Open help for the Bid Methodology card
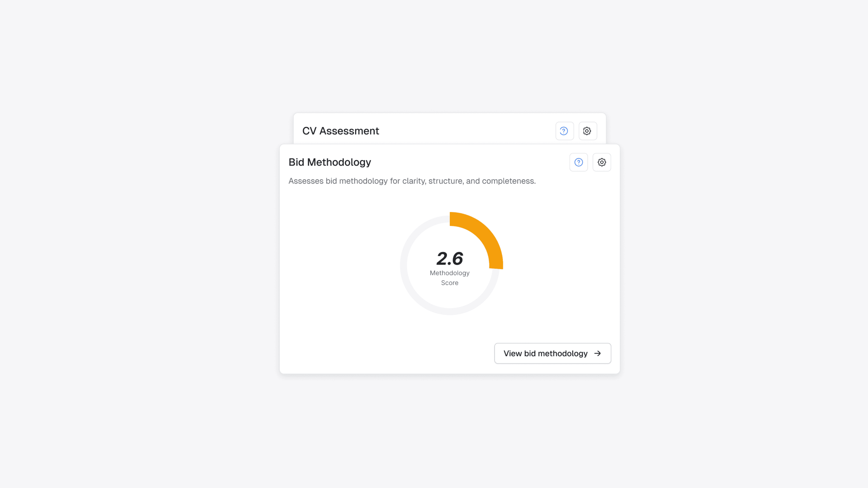The height and width of the screenshot is (488, 868). coord(579,162)
